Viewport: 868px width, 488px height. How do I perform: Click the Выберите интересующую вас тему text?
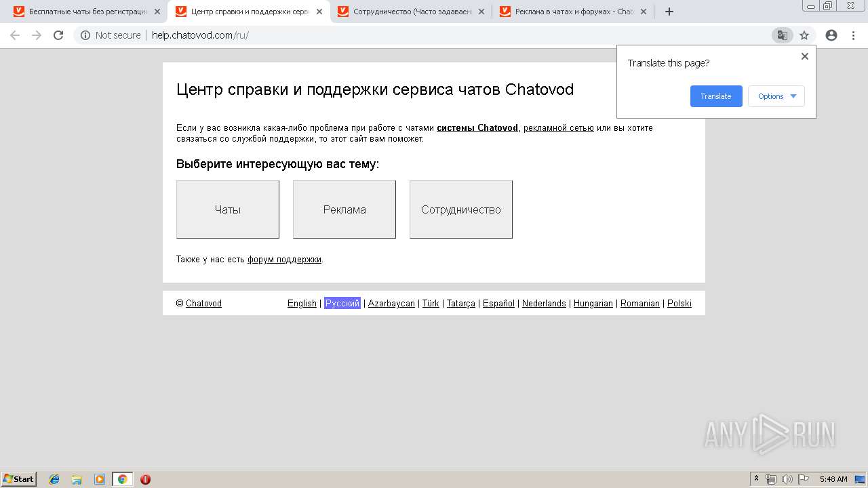(x=278, y=164)
